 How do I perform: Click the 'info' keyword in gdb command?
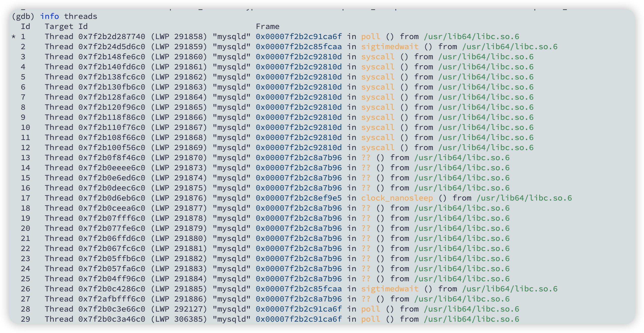tap(49, 16)
